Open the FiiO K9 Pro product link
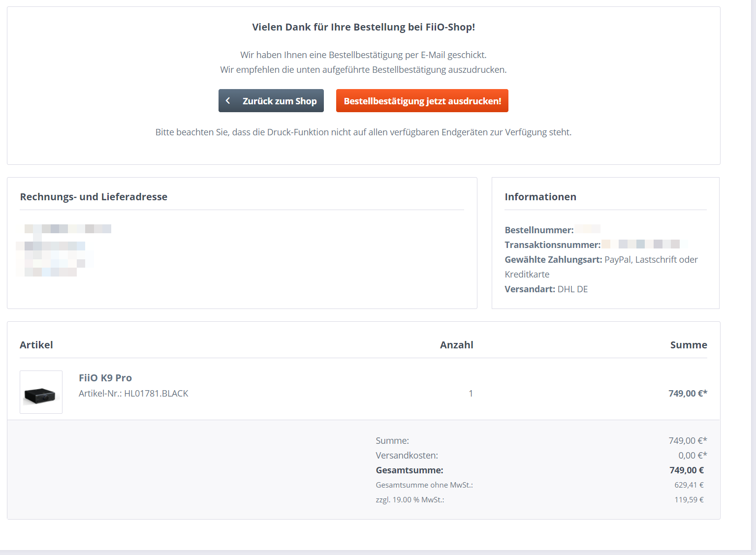This screenshot has height=555, width=756. 105,378
